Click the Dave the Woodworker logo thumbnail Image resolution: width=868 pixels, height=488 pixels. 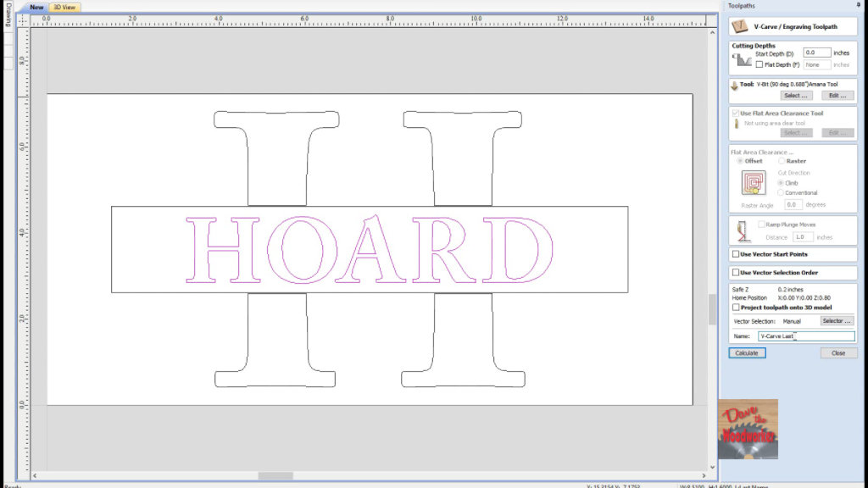click(x=748, y=430)
